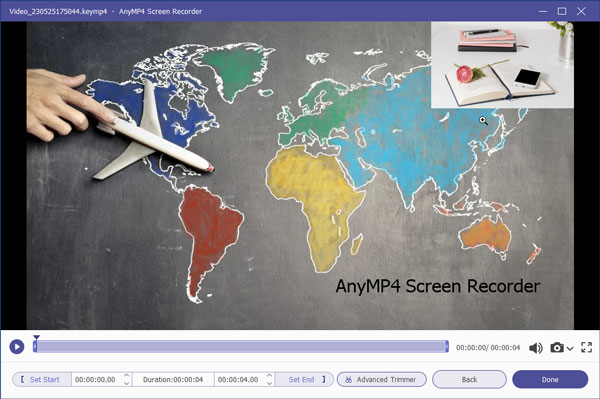The image size is (600, 399).
Task: Click the Back button
Action: (469, 379)
